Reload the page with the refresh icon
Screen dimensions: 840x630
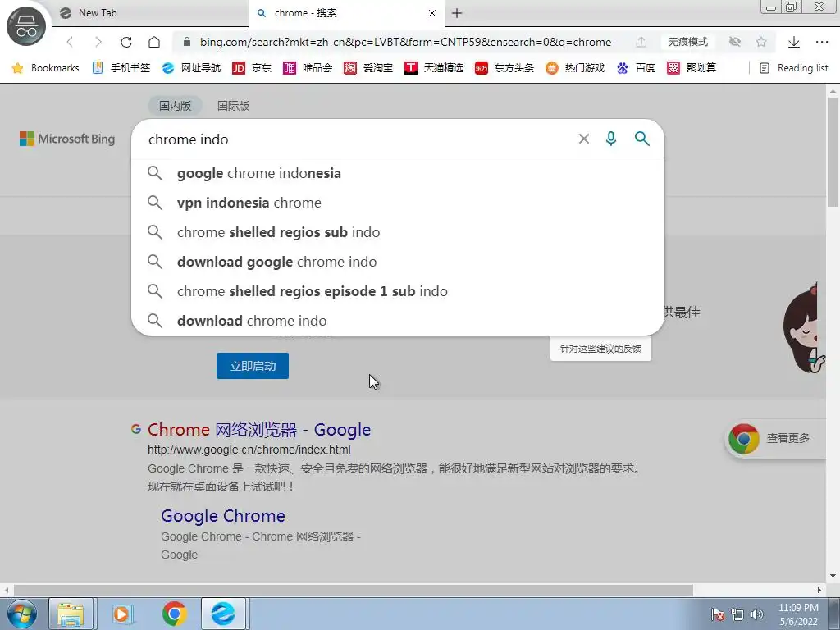126,42
